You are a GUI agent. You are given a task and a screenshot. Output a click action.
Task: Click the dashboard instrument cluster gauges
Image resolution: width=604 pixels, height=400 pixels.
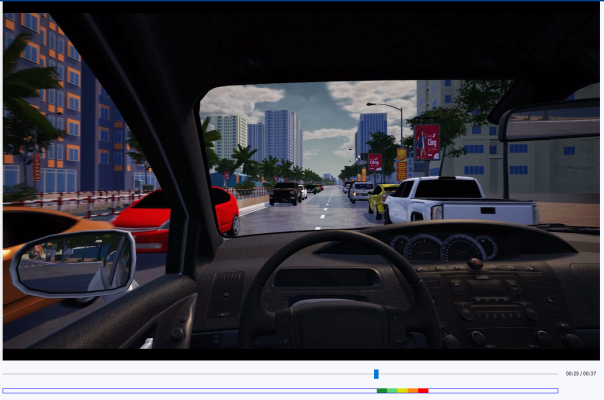pos(443,247)
